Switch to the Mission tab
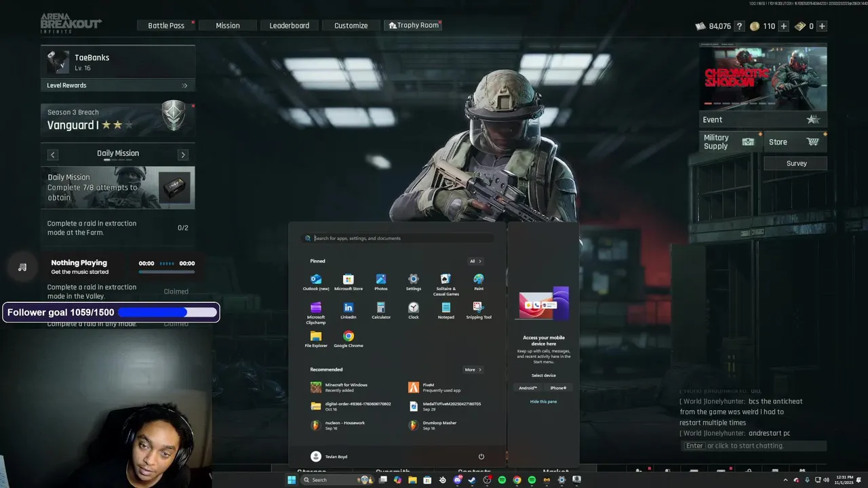 (x=228, y=26)
